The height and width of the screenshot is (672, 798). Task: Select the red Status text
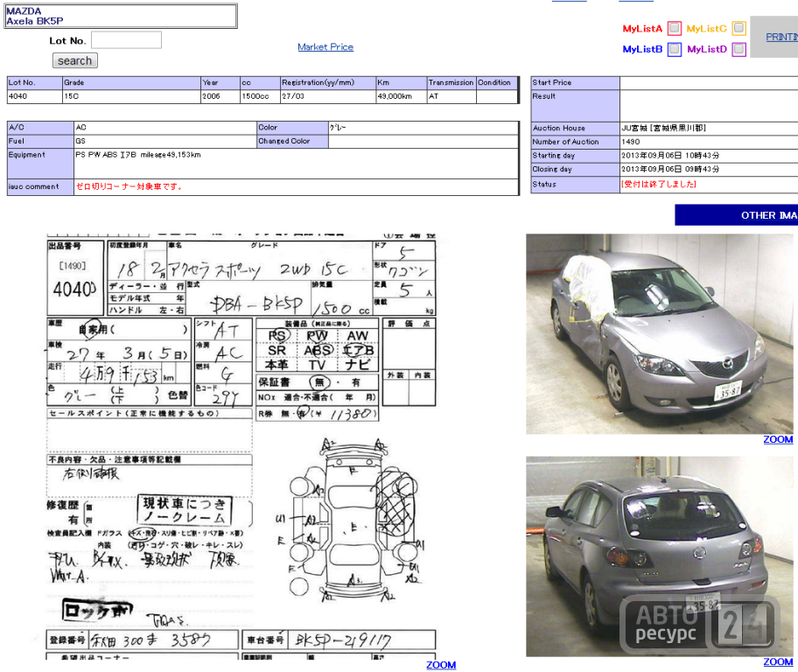click(659, 184)
